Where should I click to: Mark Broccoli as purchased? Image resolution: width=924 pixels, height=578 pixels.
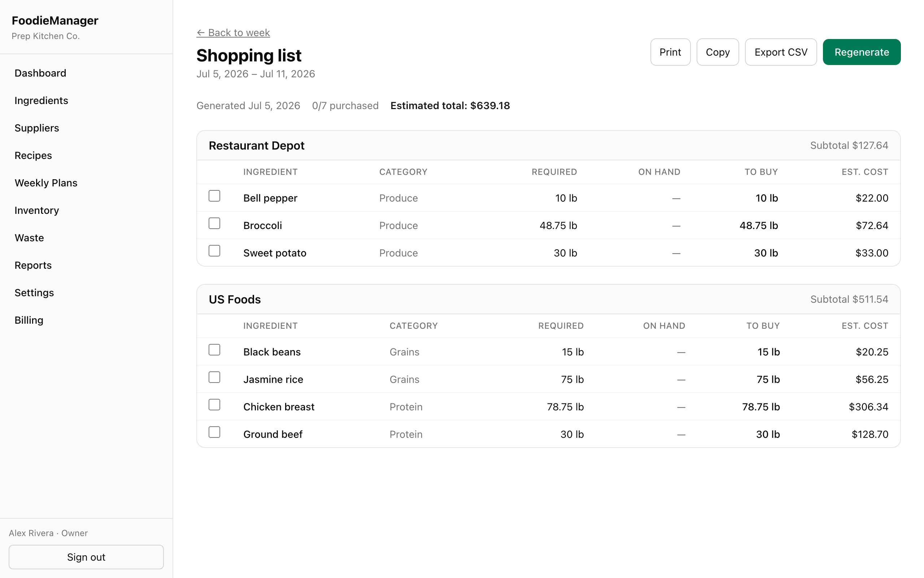pyautogui.click(x=214, y=223)
